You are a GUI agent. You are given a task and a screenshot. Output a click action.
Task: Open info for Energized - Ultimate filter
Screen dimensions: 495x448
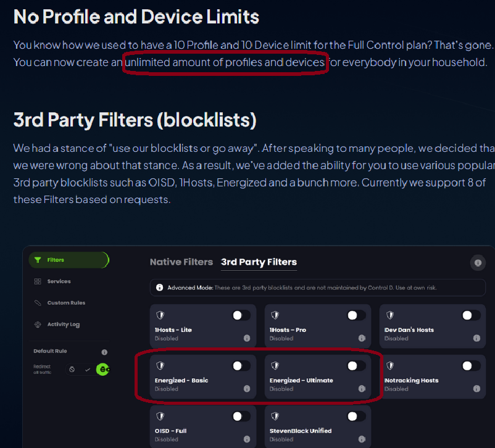point(362,389)
